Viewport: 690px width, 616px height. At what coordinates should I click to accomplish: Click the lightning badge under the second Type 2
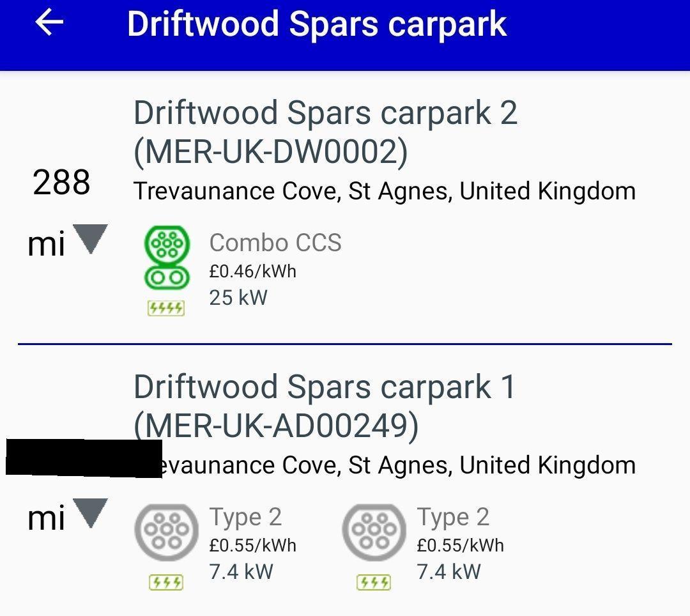tap(373, 582)
